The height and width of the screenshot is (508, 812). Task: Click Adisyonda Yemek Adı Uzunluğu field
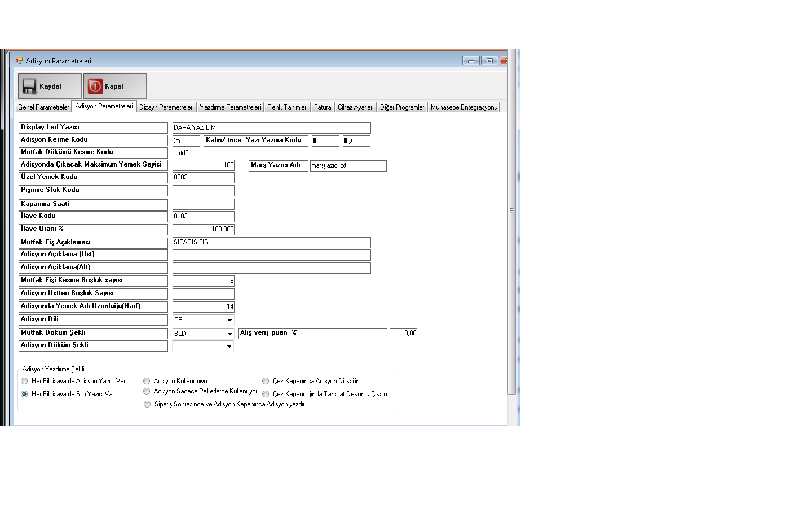click(x=204, y=307)
